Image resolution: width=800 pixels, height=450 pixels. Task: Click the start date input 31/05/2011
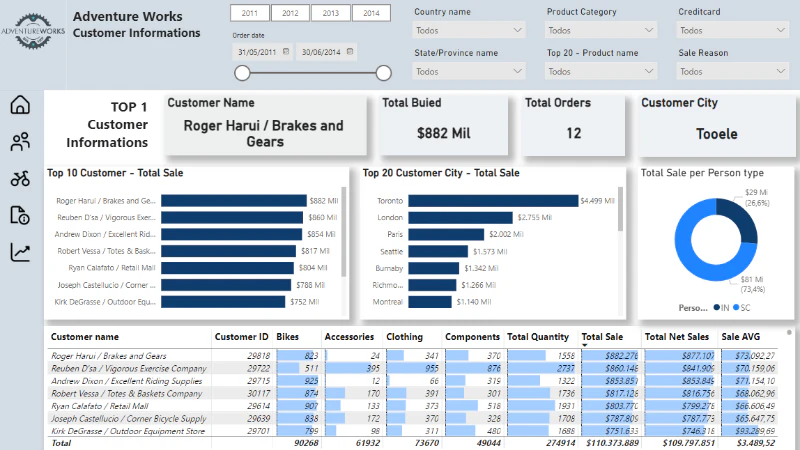pos(258,52)
